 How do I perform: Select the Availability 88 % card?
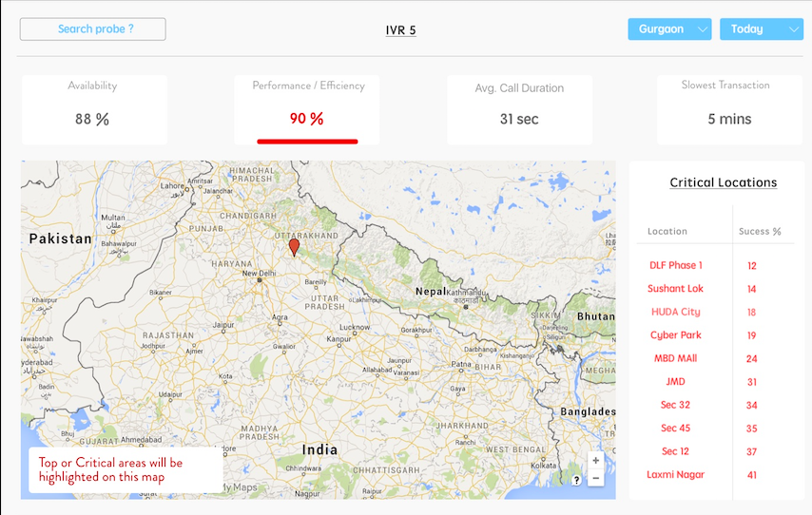click(94, 109)
